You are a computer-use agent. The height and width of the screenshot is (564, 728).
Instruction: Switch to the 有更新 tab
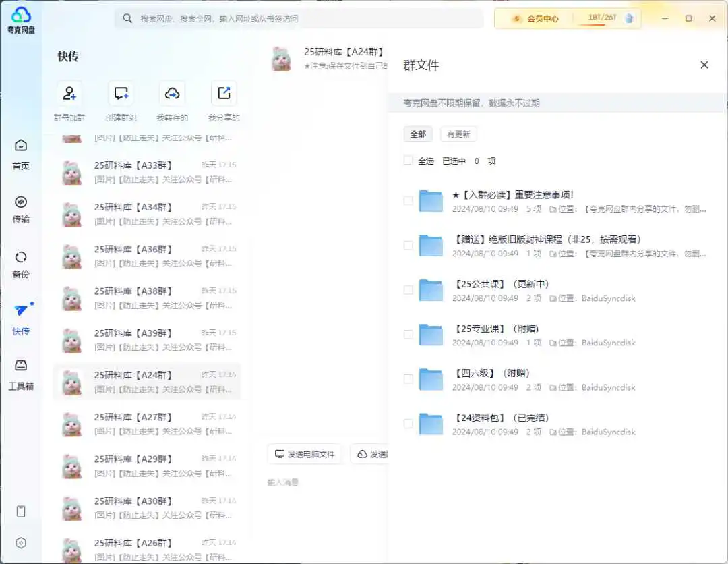[458, 134]
